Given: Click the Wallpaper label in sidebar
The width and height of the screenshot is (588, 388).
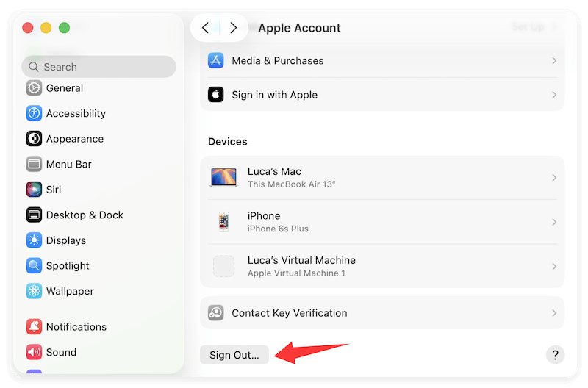Looking at the screenshot, I should pyautogui.click(x=70, y=291).
